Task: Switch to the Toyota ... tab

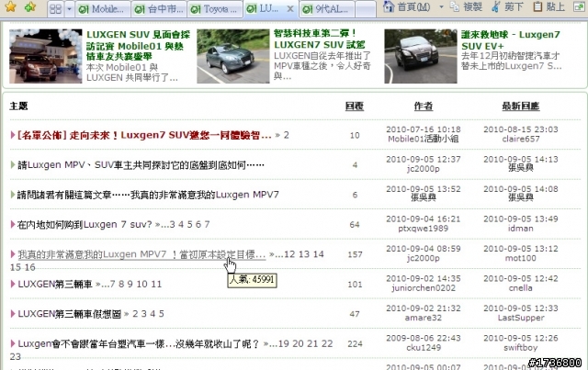Action: click(215, 9)
